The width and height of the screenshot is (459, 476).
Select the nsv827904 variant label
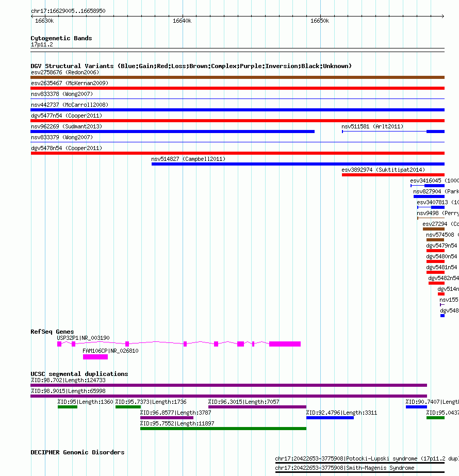point(436,191)
